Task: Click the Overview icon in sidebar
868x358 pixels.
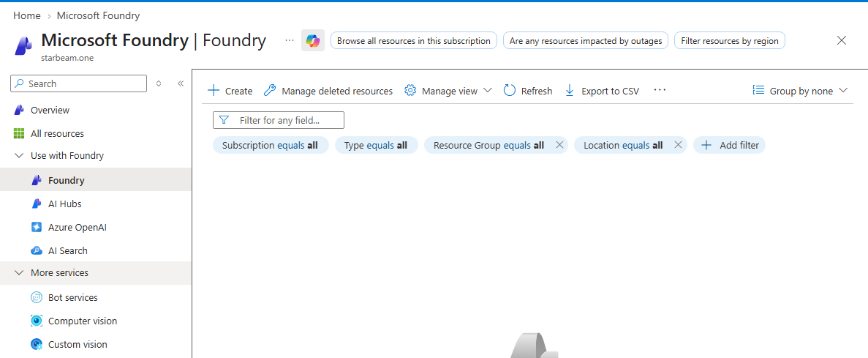Action: [19, 111]
